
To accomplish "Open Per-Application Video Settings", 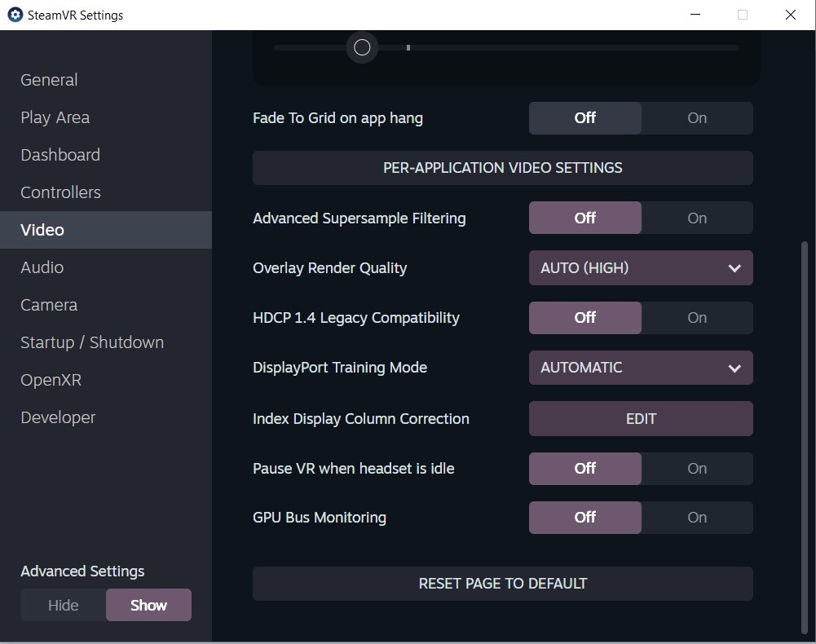I will [x=503, y=168].
